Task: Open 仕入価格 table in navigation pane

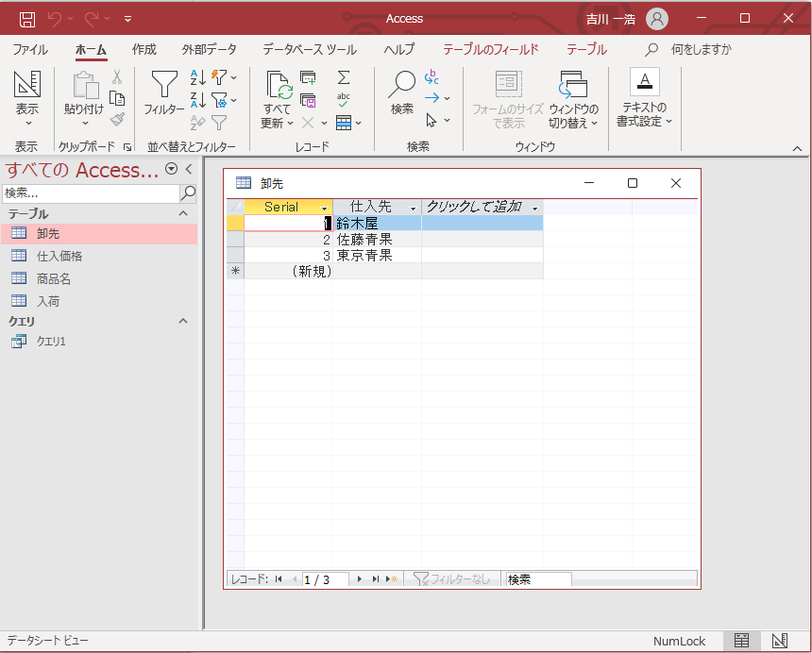Action: (x=59, y=256)
